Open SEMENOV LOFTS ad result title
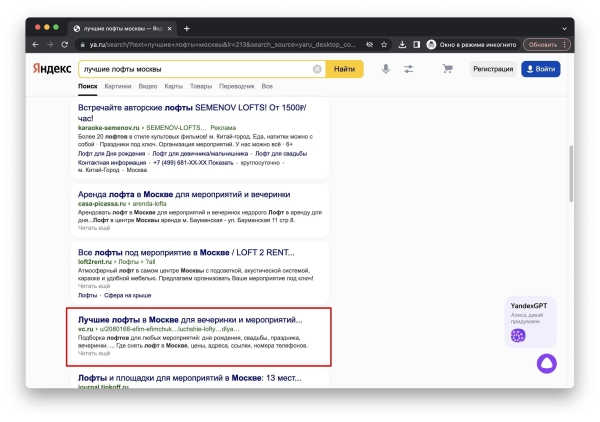600x422 pixels. (x=192, y=113)
